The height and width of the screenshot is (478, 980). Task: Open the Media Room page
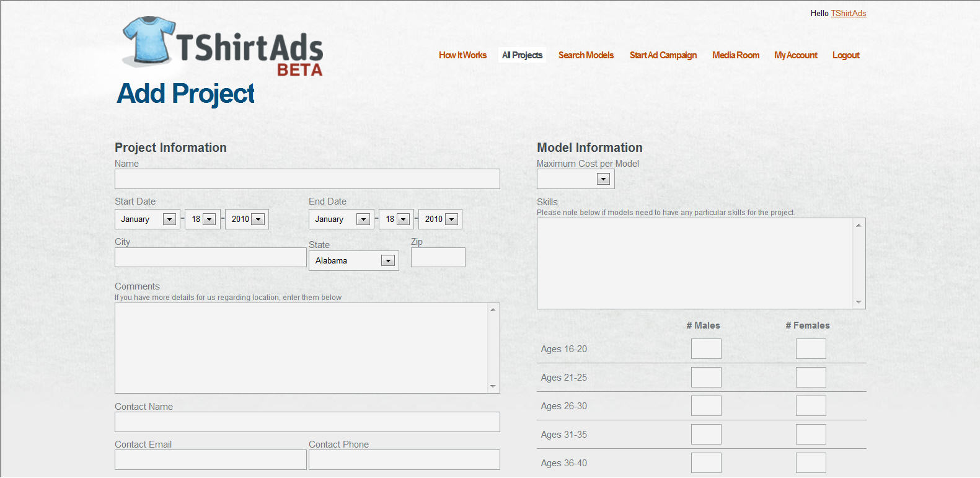[x=735, y=55]
